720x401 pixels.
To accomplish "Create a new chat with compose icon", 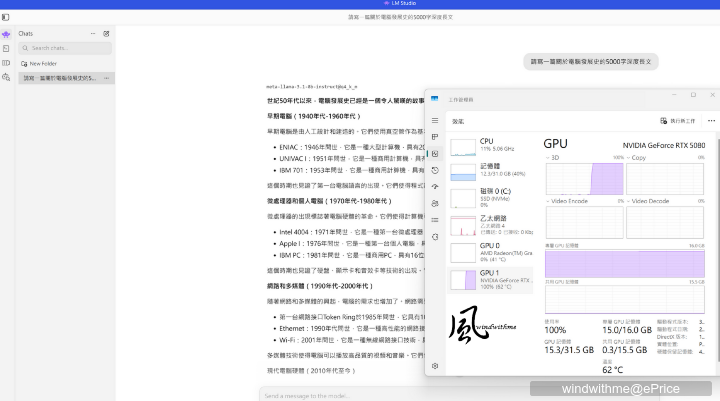I will 107,34.
